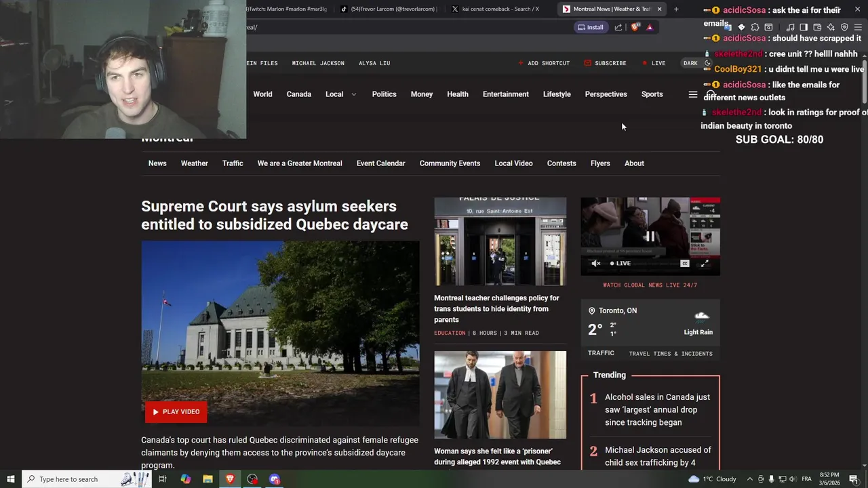868x488 pixels.
Task: Open the Sports section
Action: pos(652,94)
